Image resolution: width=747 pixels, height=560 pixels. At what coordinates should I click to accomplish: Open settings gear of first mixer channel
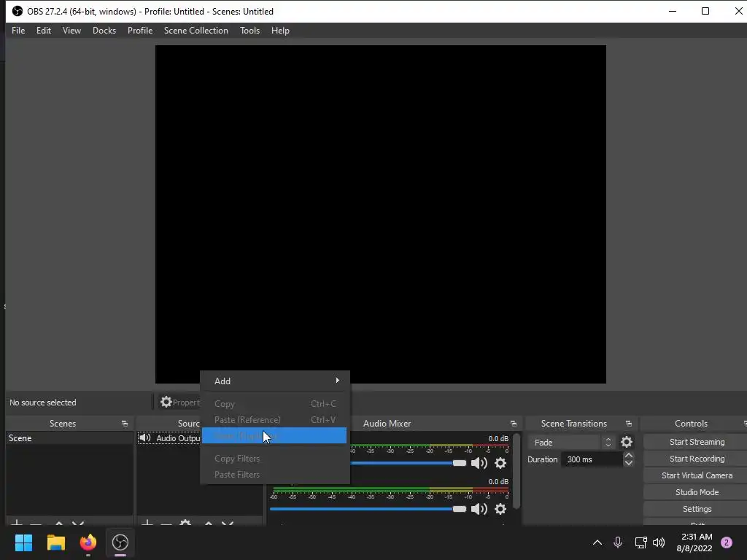(x=500, y=463)
